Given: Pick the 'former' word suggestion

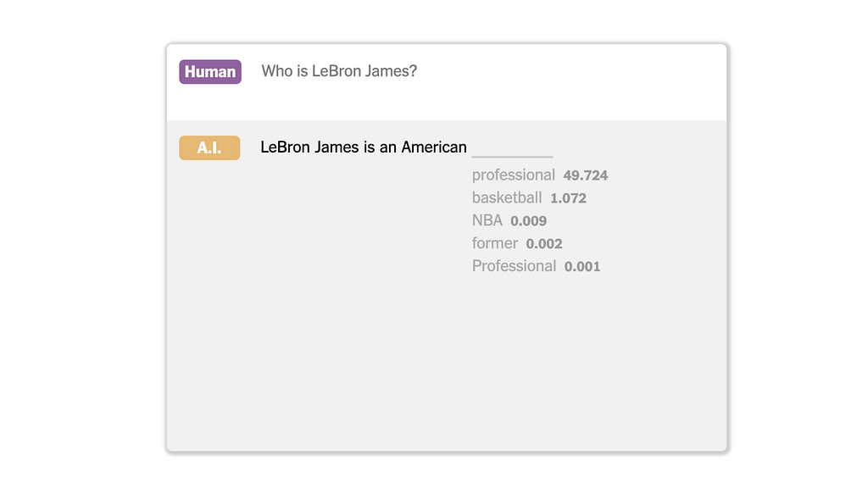Looking at the screenshot, I should coord(495,243).
